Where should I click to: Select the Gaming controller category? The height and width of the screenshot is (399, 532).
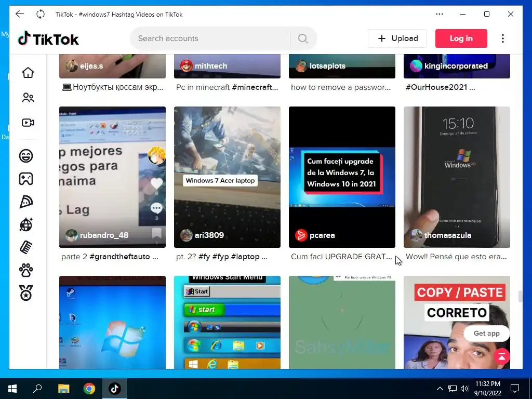[x=26, y=179]
